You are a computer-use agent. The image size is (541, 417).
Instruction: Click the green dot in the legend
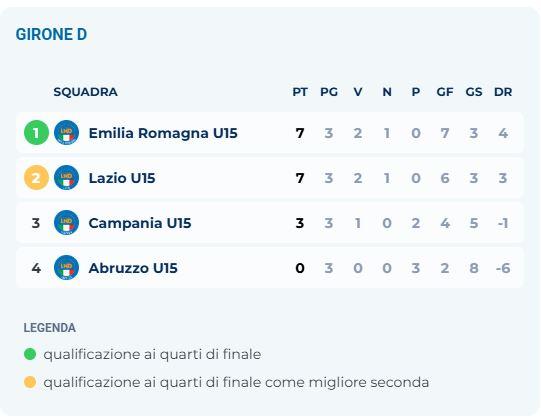click(x=30, y=354)
